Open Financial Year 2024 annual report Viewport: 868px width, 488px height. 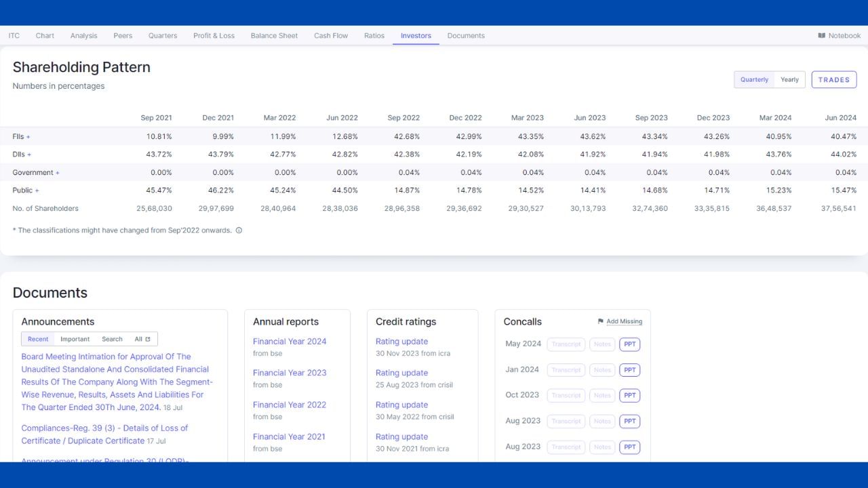pyautogui.click(x=290, y=342)
